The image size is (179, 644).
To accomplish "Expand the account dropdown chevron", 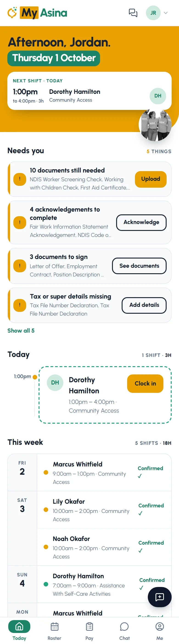I will [x=165, y=13].
